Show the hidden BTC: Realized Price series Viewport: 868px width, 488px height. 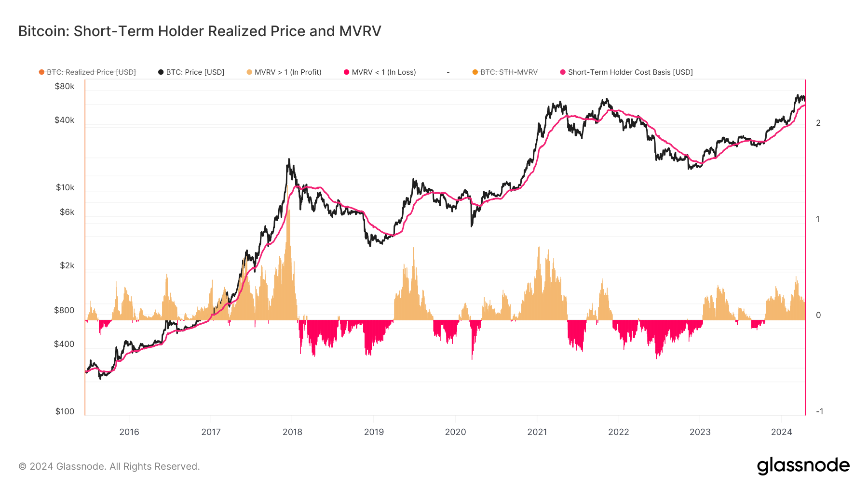click(91, 72)
